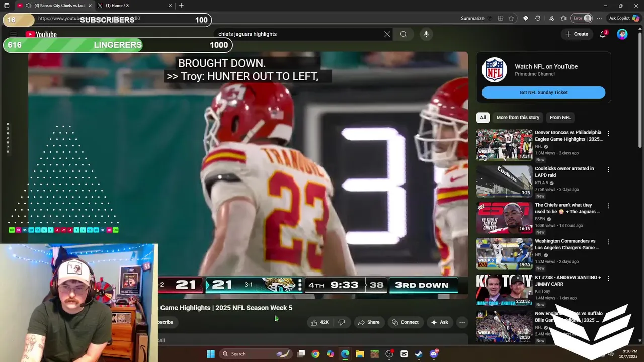Open the Windows Start menu
Screen dimensions: 644x362
tap(211, 354)
